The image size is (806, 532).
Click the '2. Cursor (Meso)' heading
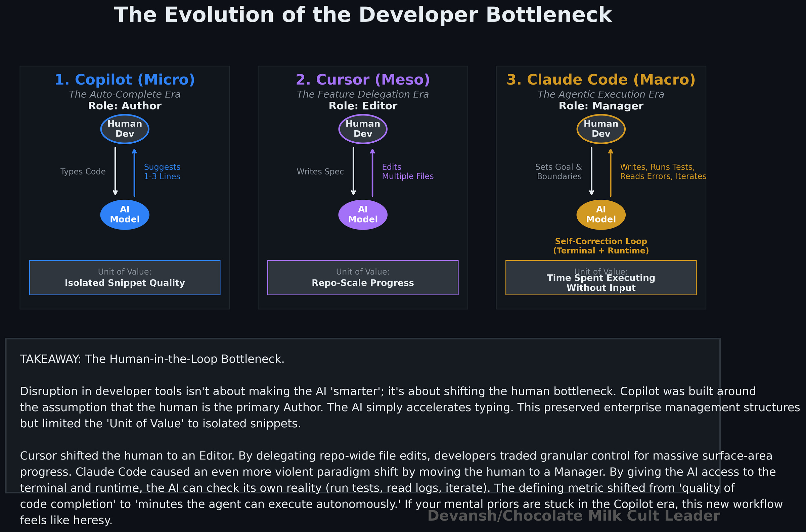click(363, 80)
